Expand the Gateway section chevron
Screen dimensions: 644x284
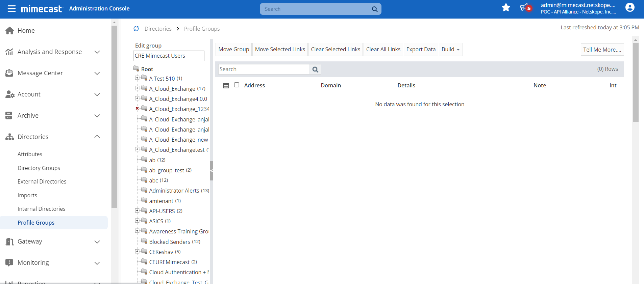tap(97, 242)
